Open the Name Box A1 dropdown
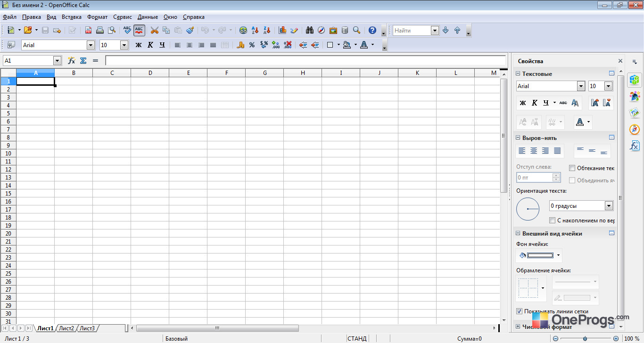 pyautogui.click(x=58, y=60)
